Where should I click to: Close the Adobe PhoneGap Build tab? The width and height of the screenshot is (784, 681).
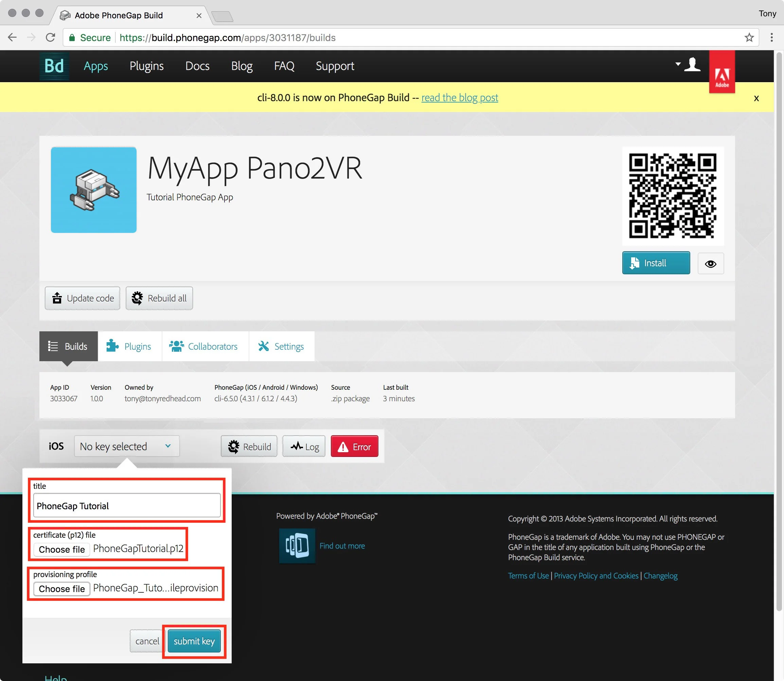click(x=199, y=16)
